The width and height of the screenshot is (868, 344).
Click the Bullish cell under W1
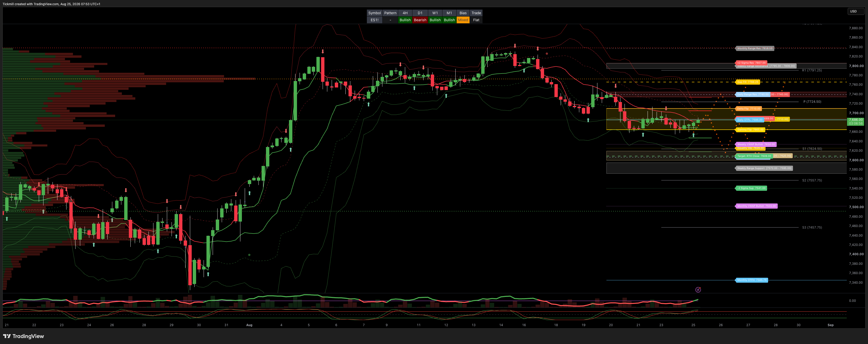435,20
